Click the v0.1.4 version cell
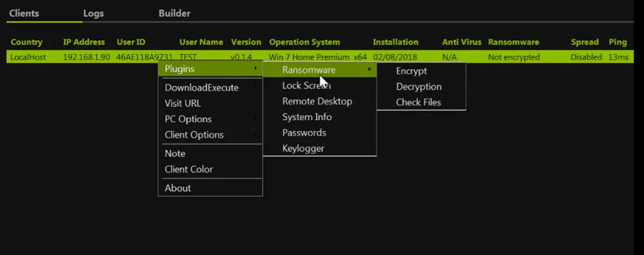This screenshot has width=644, height=255. pyautogui.click(x=241, y=57)
